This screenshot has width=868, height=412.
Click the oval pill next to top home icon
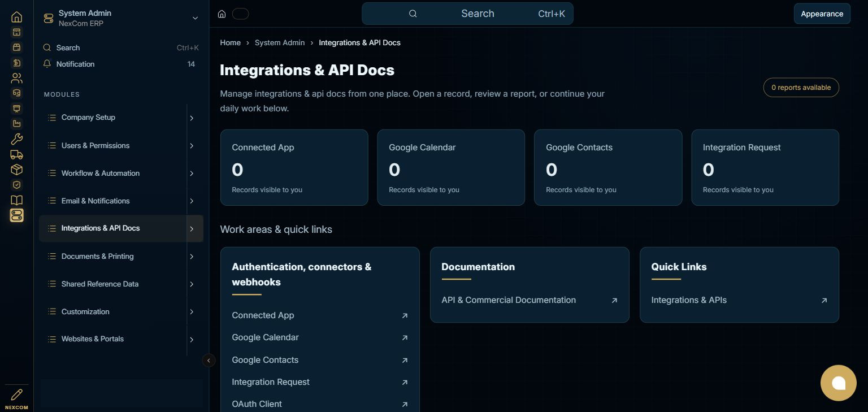coord(240,14)
